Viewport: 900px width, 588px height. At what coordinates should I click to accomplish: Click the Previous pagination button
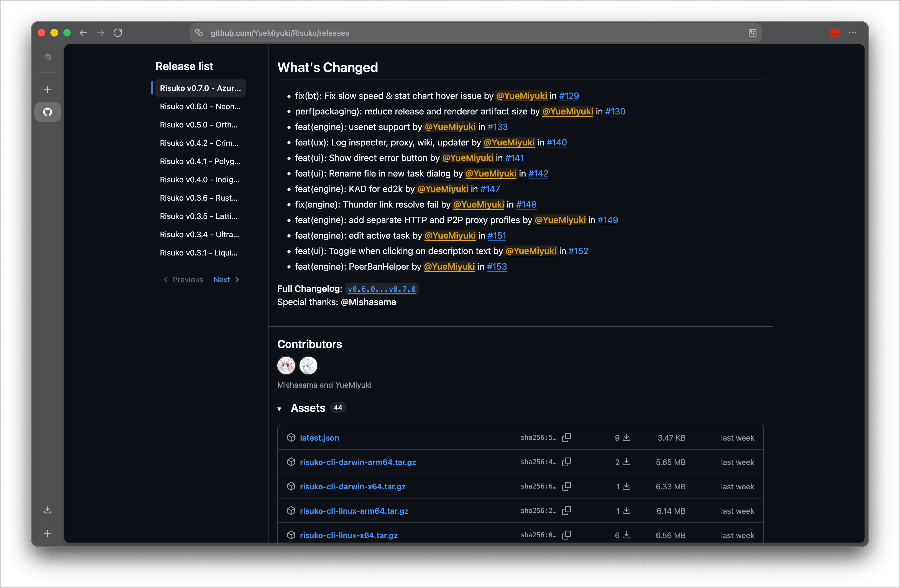[x=183, y=280]
